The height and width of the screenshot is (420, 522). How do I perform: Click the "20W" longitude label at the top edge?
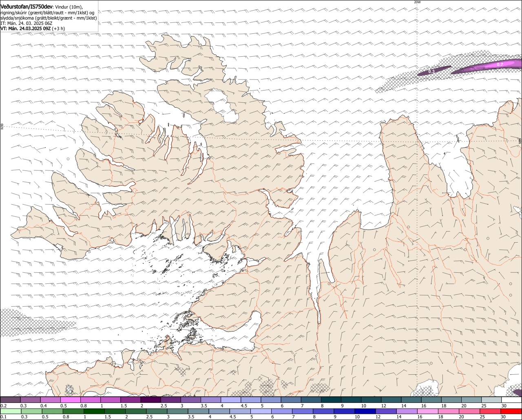click(x=417, y=2)
